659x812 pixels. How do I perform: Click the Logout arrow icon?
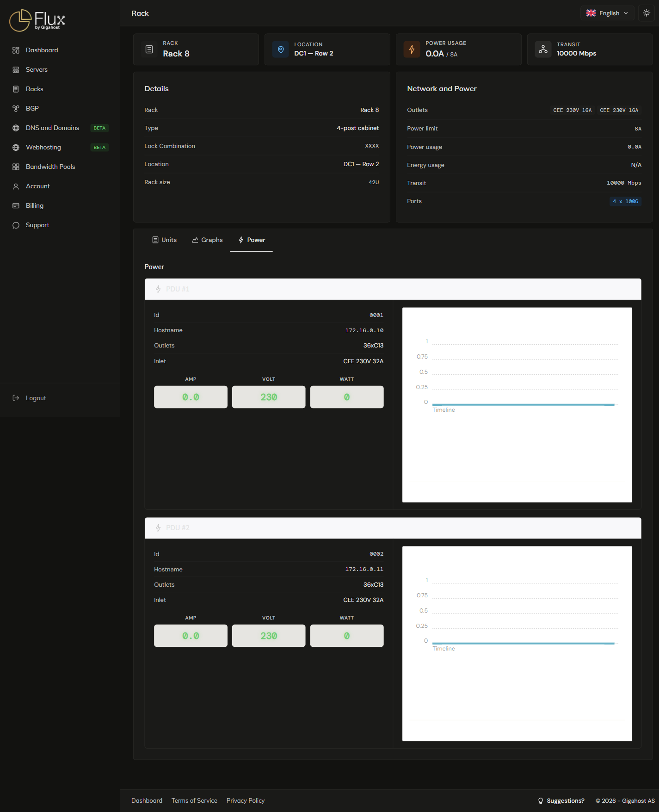(16, 398)
